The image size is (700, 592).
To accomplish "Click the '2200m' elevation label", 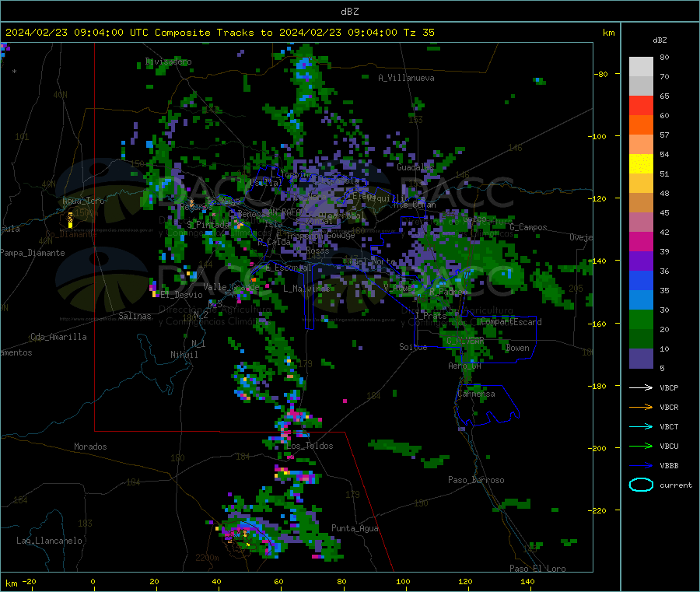I will click(207, 558).
